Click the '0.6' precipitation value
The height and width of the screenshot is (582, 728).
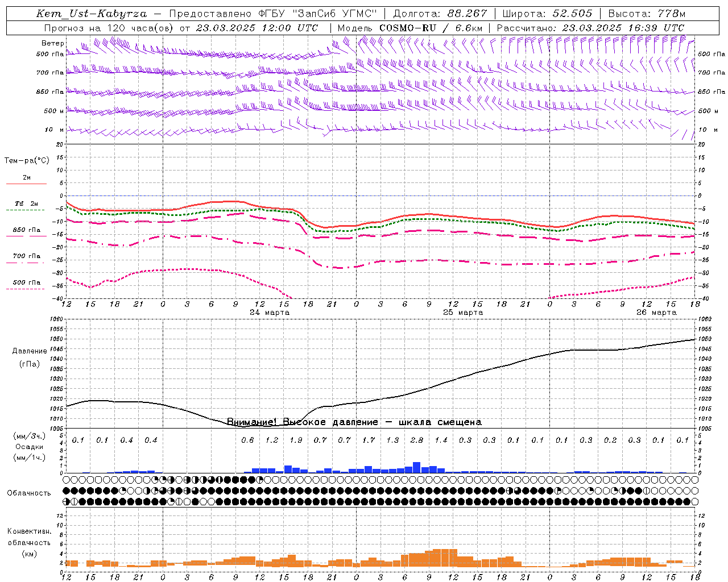click(x=247, y=440)
